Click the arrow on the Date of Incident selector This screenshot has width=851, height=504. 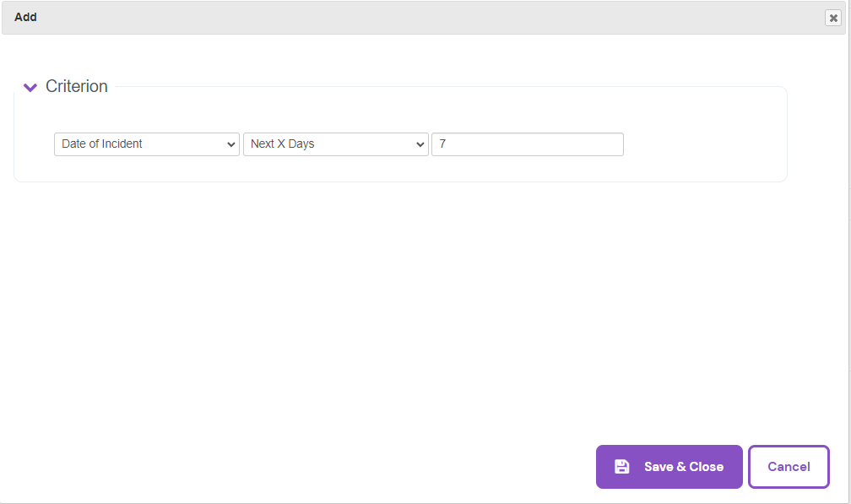click(x=231, y=144)
